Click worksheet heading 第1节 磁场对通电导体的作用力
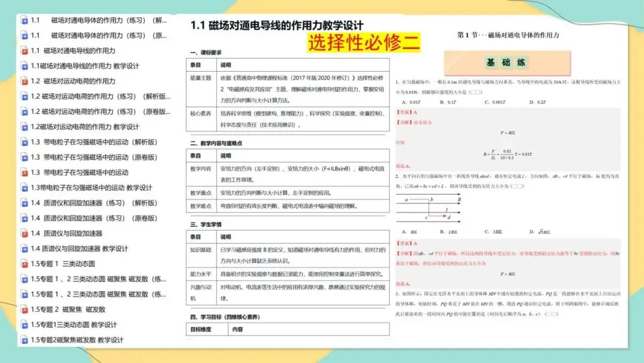 (x=508, y=35)
